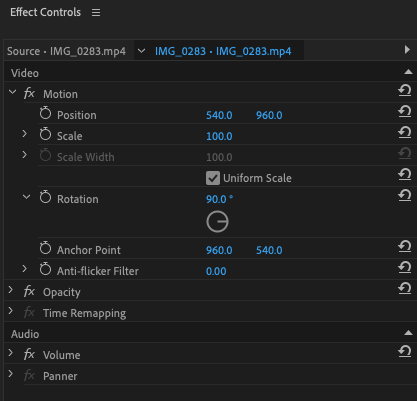Toggle Rotation animation stopwatch

[45, 197]
